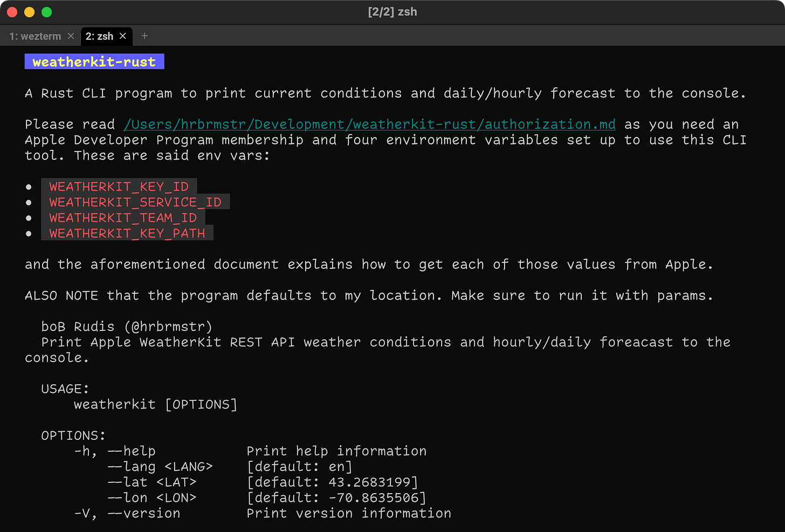Click the green maximize window button

(x=47, y=12)
